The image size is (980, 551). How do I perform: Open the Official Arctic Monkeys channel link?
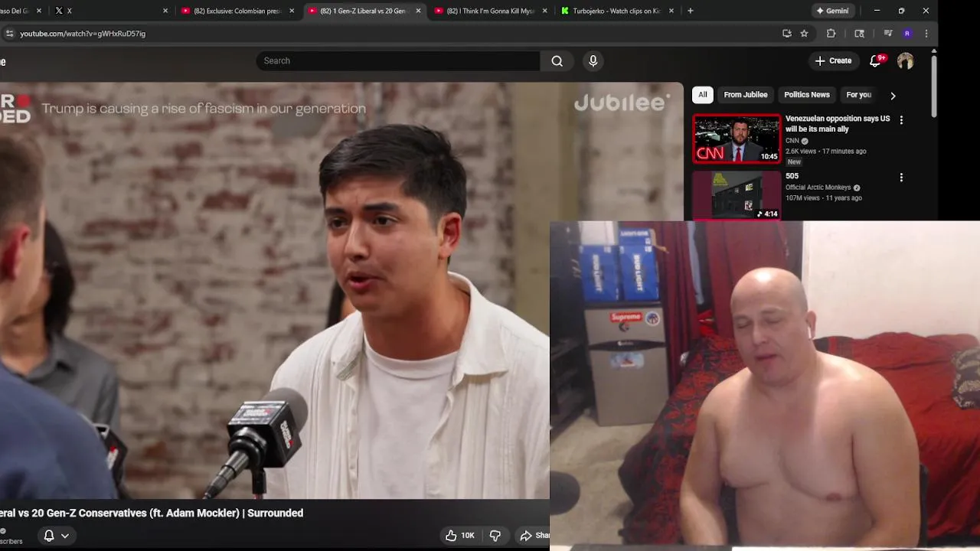point(818,187)
